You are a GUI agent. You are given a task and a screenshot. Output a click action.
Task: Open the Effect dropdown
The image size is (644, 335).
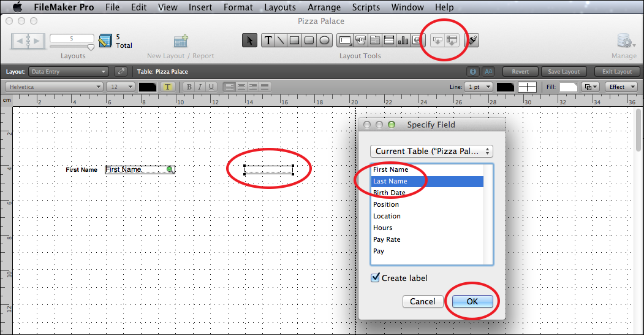pyautogui.click(x=621, y=87)
